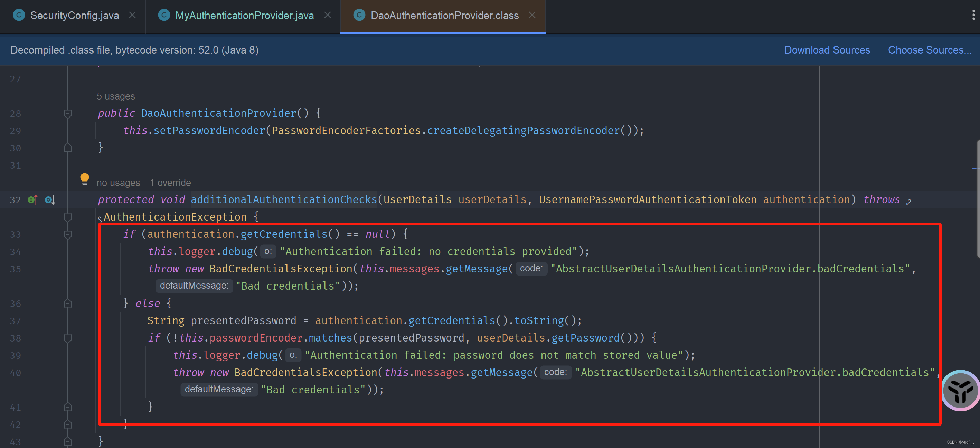Switch to the SecurityConfig.java tab
This screenshot has height=448, width=980.
tap(75, 15)
